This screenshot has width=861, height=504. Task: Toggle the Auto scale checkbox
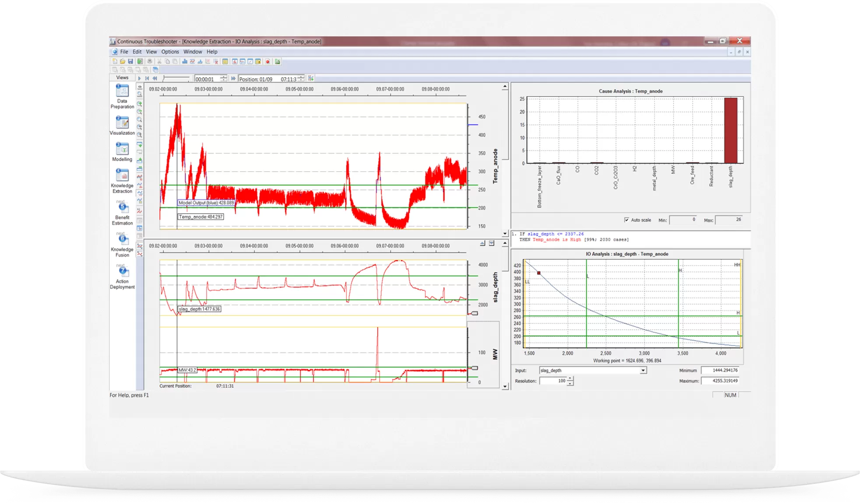tap(626, 220)
